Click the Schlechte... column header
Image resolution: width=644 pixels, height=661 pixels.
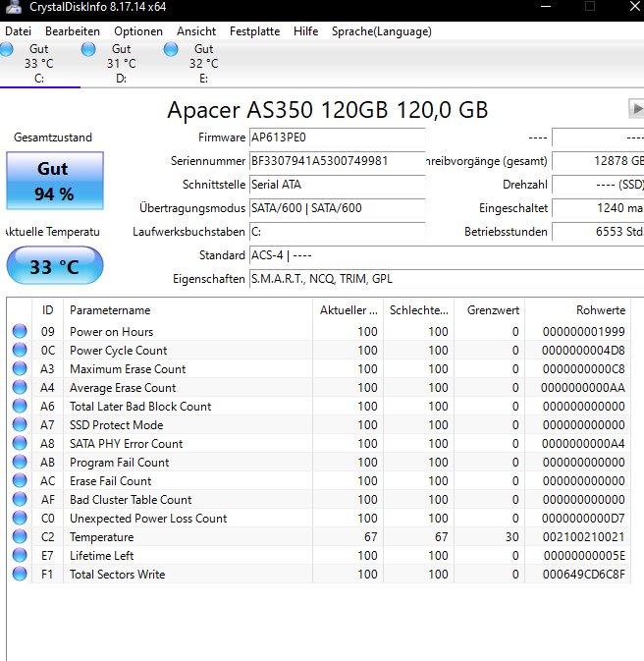[x=419, y=310]
